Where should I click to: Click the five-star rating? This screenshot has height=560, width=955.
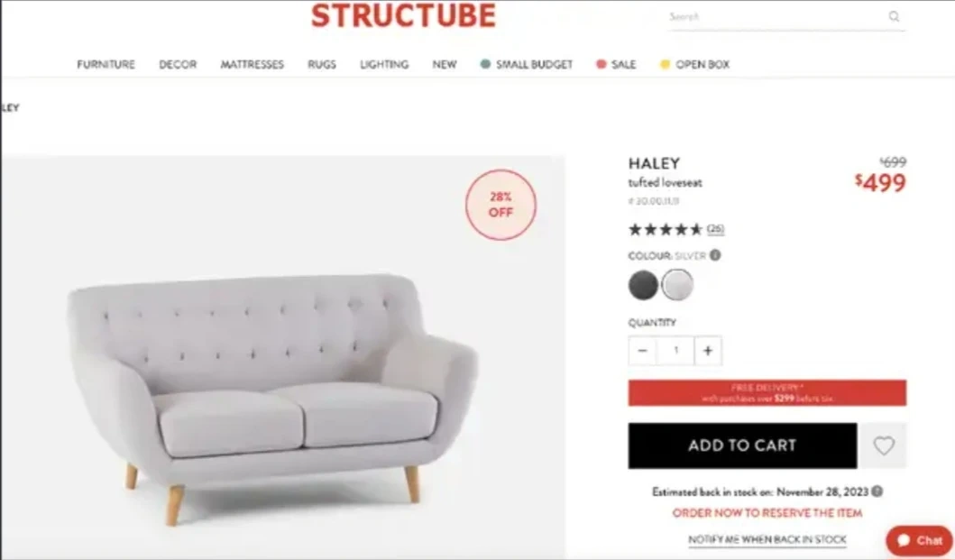click(666, 230)
